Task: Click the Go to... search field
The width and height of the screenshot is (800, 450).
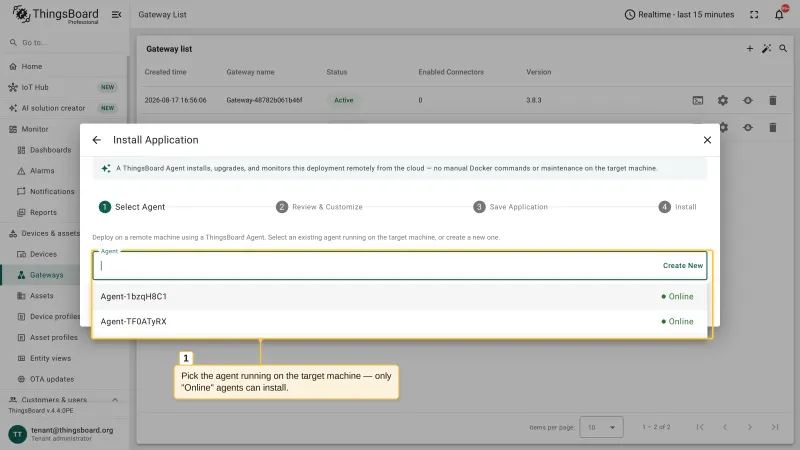Action: 63,42
